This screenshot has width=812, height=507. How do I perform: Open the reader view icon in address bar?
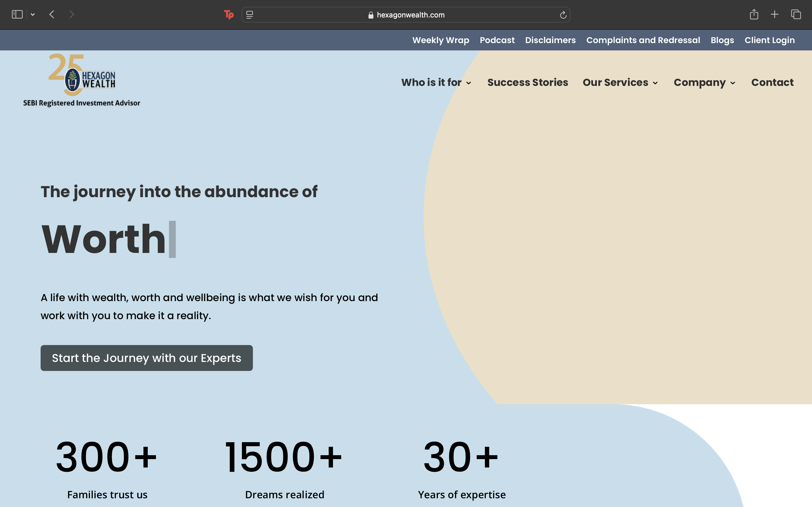(250, 15)
